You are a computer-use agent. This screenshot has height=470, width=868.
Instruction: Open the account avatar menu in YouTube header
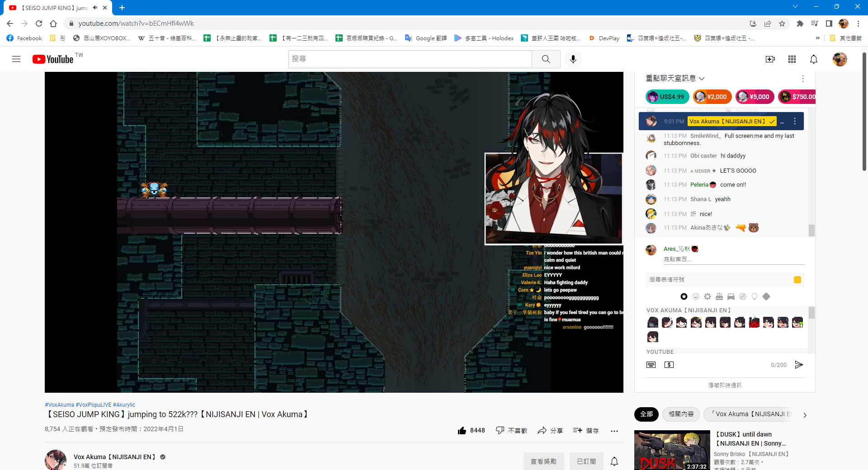(840, 59)
